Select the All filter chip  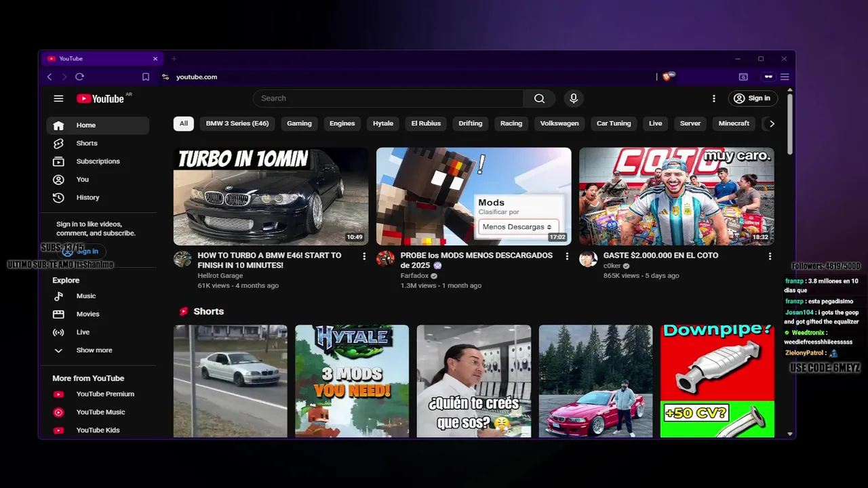pos(184,123)
